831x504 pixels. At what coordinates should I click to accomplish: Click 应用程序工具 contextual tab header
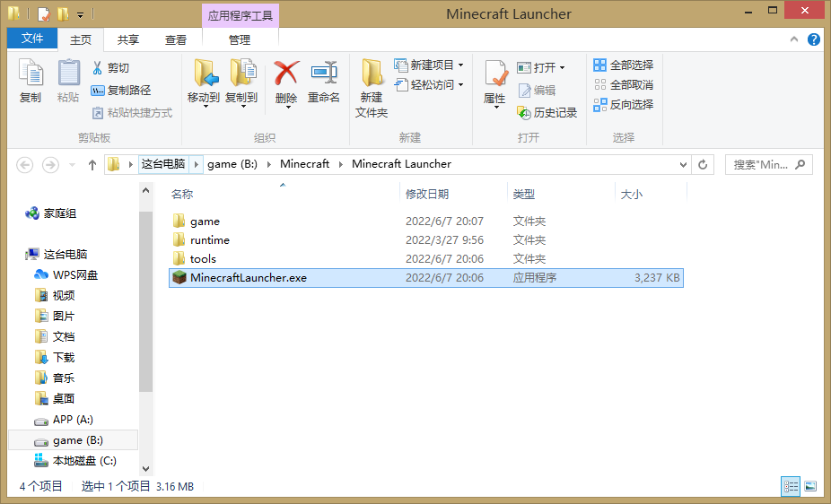[x=241, y=16]
